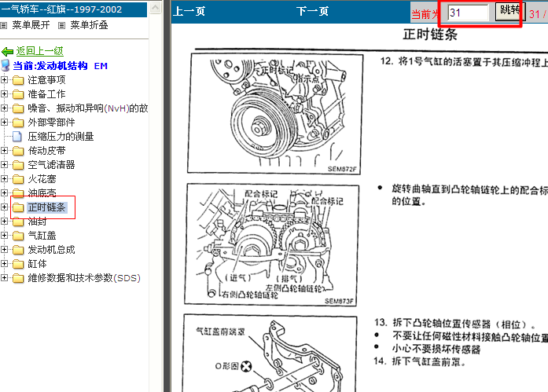Click the 缸体 folder icon

18,264
